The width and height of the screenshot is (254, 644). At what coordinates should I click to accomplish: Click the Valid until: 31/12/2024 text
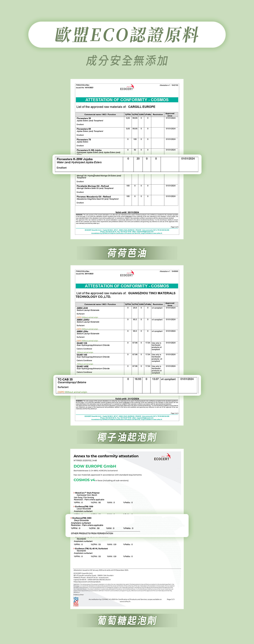pos(127,398)
